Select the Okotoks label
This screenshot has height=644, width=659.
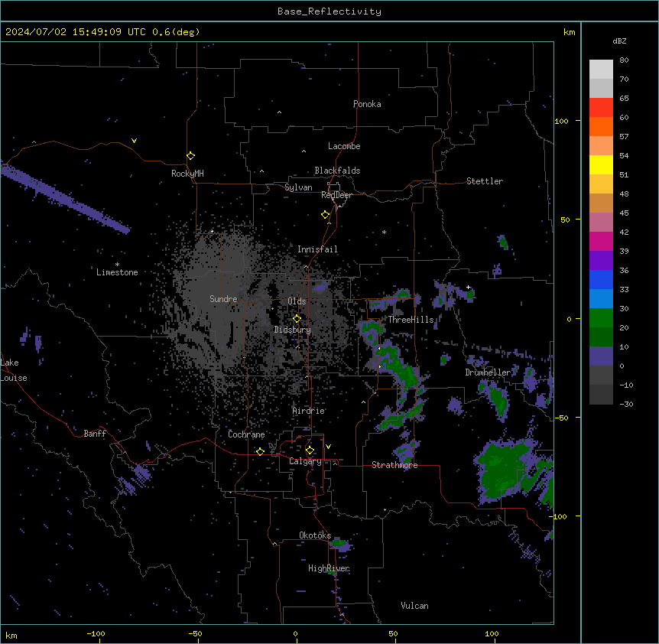click(x=315, y=535)
